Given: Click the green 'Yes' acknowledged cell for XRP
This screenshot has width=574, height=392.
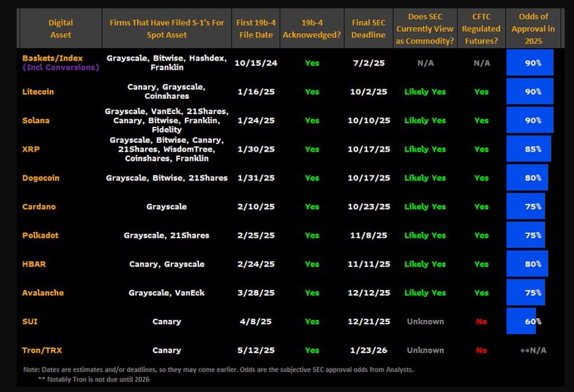Looking at the screenshot, I should pos(312,149).
